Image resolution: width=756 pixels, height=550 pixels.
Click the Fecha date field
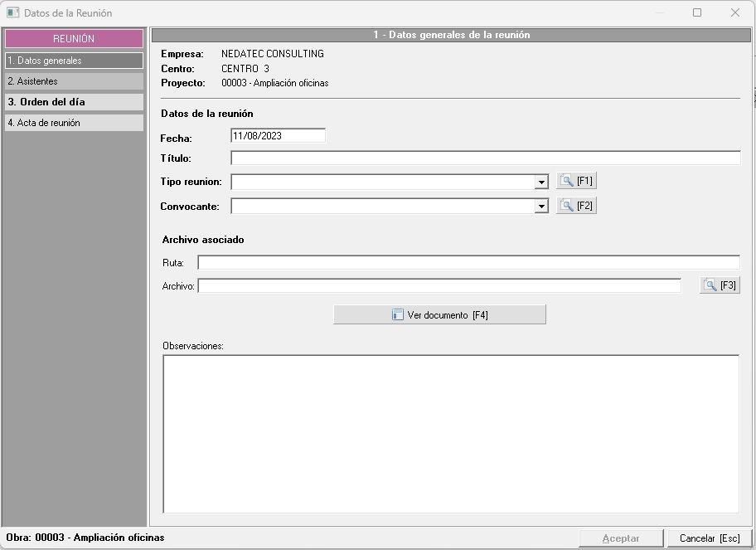tap(278, 136)
